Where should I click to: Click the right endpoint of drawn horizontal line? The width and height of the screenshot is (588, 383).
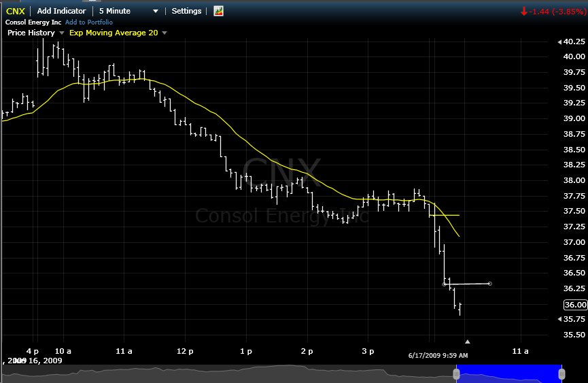point(489,284)
